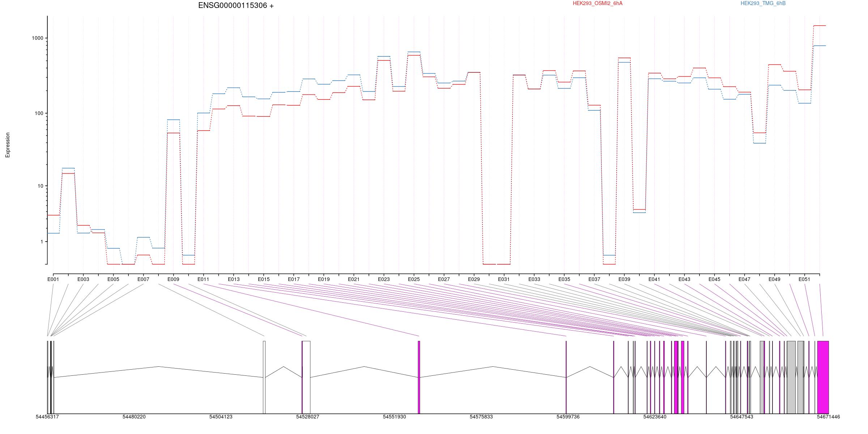Click the large magenta terminal exon block
The height and width of the screenshot is (434, 868).
tap(823, 377)
